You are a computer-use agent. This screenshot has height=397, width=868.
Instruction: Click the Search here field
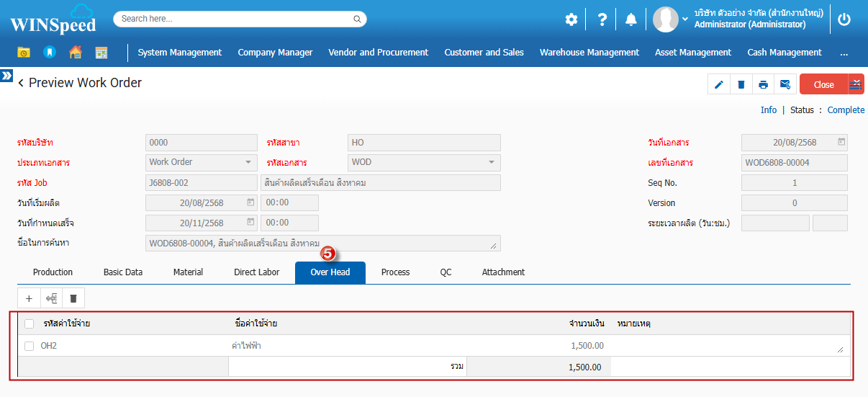[x=240, y=19]
